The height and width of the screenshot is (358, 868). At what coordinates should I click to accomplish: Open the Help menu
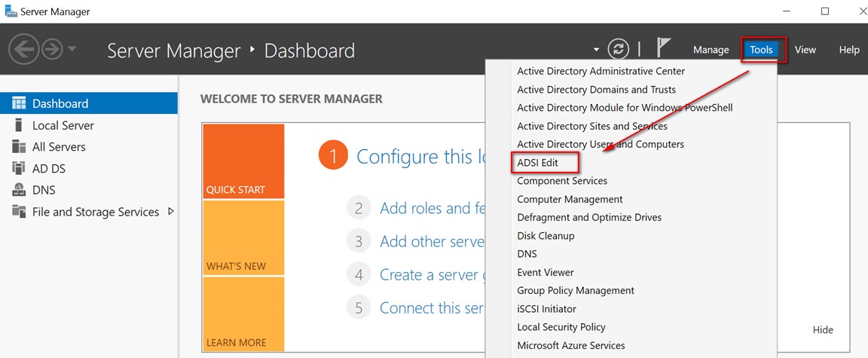(x=849, y=50)
